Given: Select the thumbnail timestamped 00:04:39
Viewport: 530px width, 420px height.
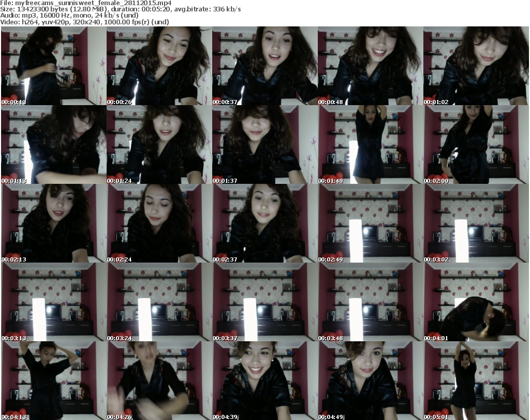Looking at the screenshot, I should [265, 381].
